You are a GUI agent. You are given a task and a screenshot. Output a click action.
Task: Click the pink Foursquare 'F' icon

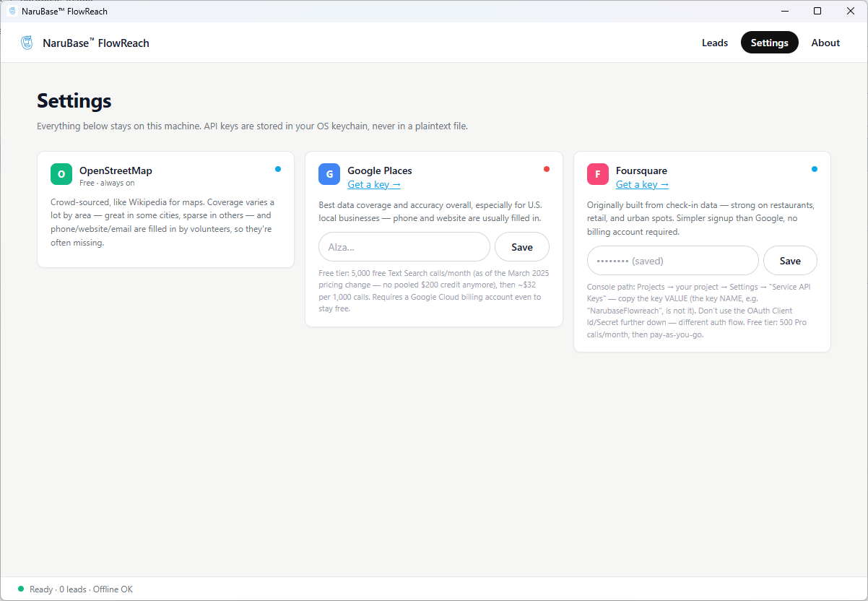tap(598, 174)
